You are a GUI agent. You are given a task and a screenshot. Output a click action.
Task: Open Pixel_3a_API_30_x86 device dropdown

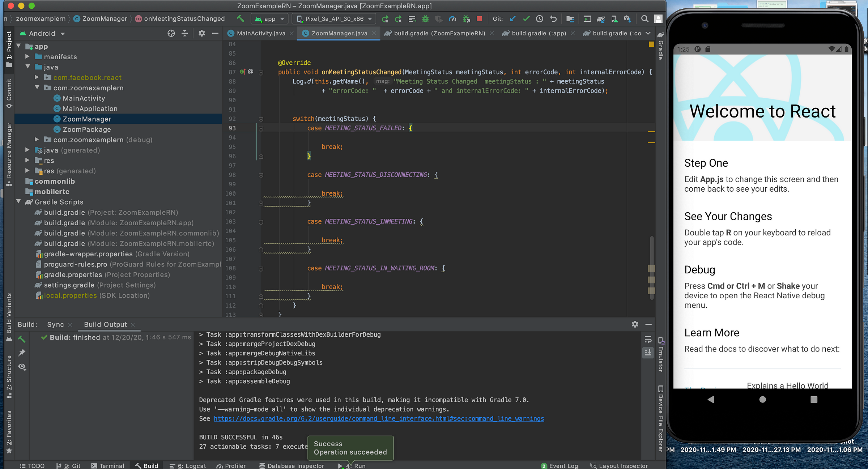coord(334,19)
